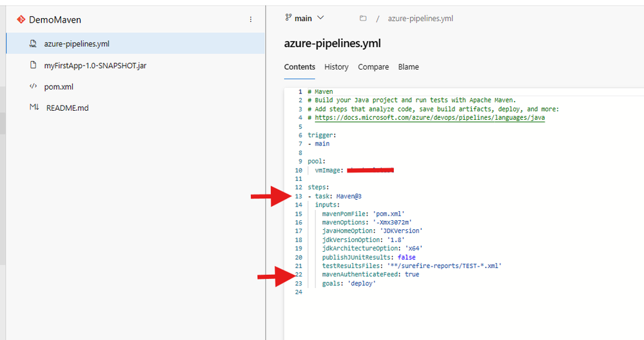Click the javaHomeOption 'JDKVersion' line
The image size is (644, 340).
[x=372, y=231]
